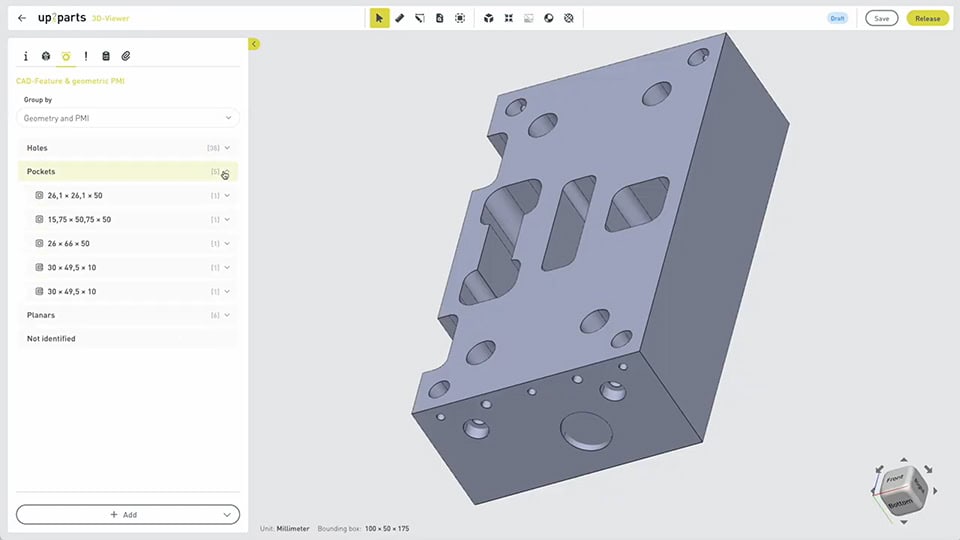Click the Unit Millimeter text
Screen dimensions: 960x540
(285, 528)
